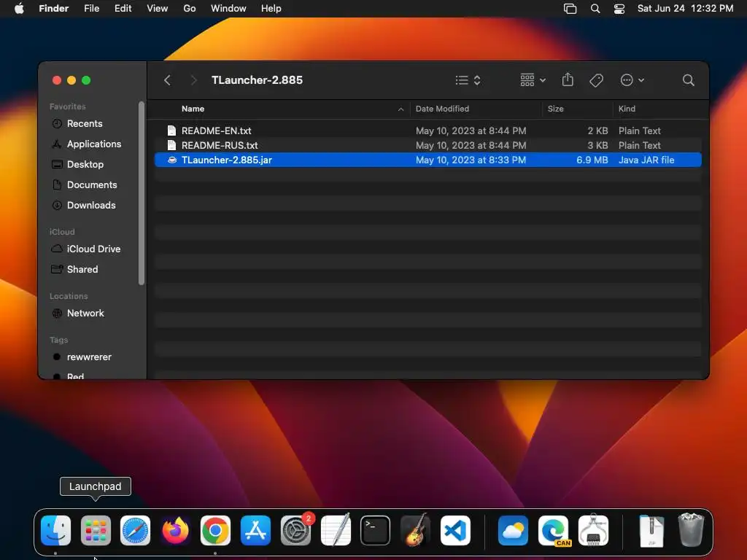Image resolution: width=747 pixels, height=560 pixels.
Task: Click the Share toolbar icon
Action: click(x=568, y=79)
